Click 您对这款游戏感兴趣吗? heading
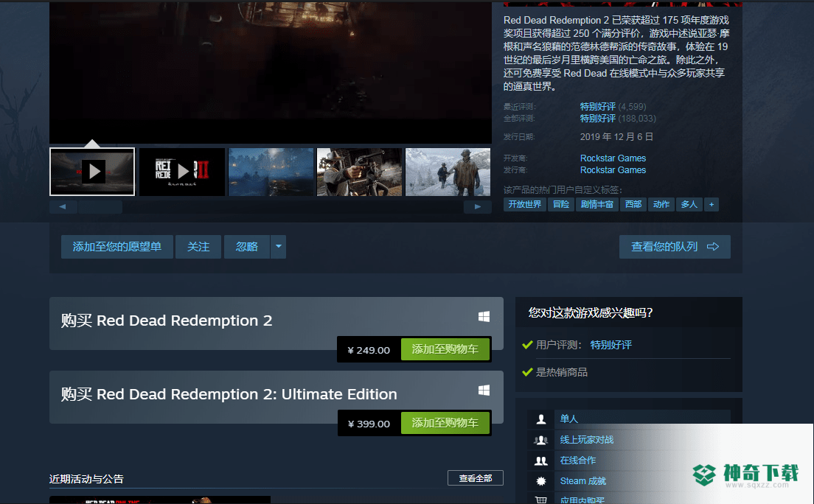Viewport: 814px width, 504px height. 591,312
